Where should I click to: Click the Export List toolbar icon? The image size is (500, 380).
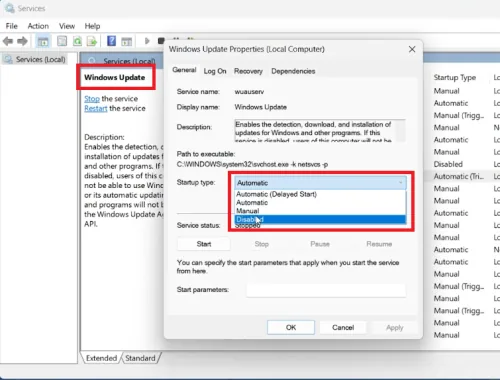[92, 41]
